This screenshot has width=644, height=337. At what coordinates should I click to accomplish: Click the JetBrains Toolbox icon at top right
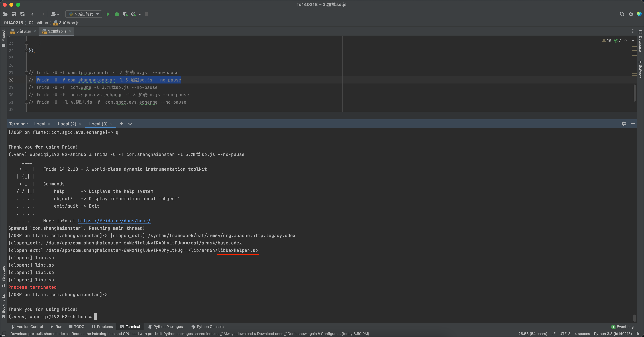pyautogui.click(x=639, y=14)
